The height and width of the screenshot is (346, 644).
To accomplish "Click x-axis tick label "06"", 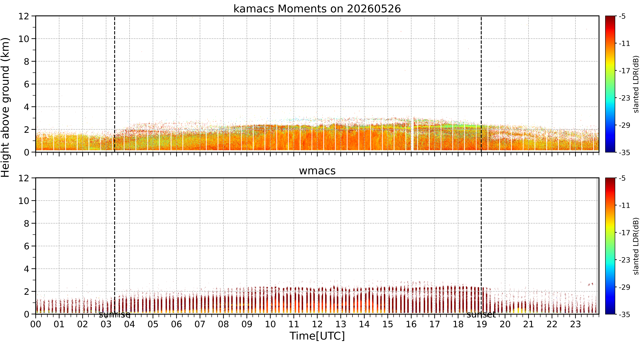I will point(177,324).
